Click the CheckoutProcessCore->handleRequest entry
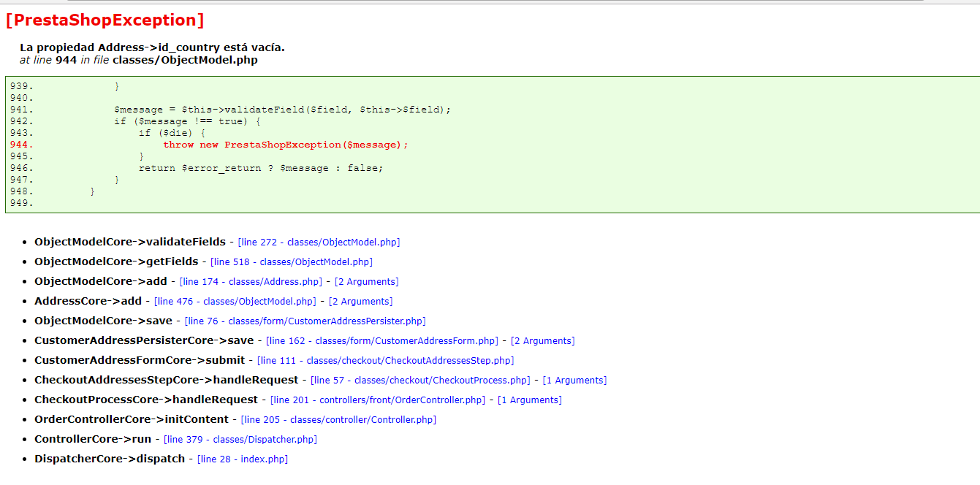Viewport: 980px width, 485px height. pyautogui.click(x=146, y=400)
